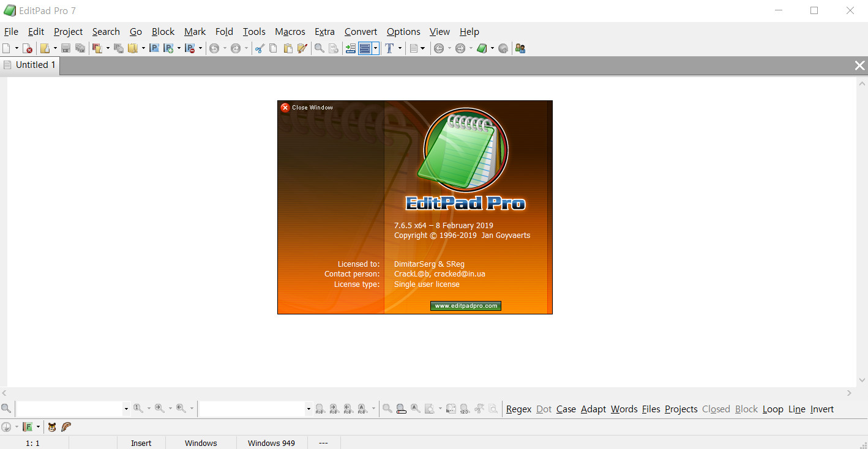Image resolution: width=868 pixels, height=449 pixels.
Task: Open the File menu
Action: tap(11, 32)
